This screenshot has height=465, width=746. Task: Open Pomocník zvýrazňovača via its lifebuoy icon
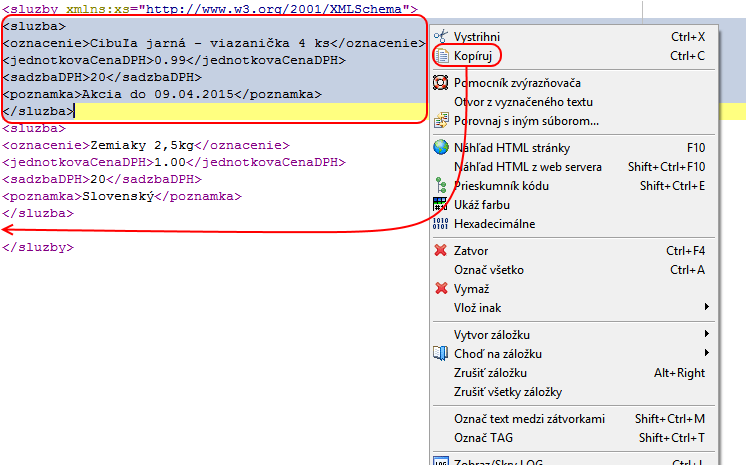coord(441,83)
